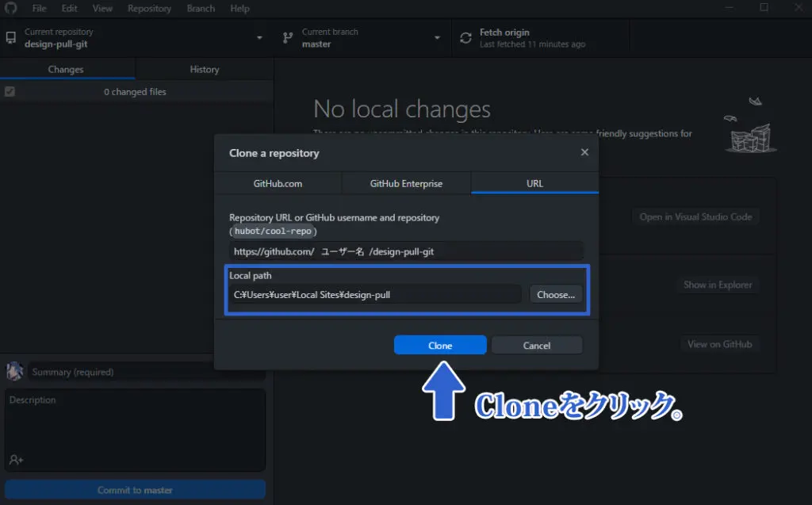Toggle the changed files checkbox
The image size is (812, 505).
(10, 92)
